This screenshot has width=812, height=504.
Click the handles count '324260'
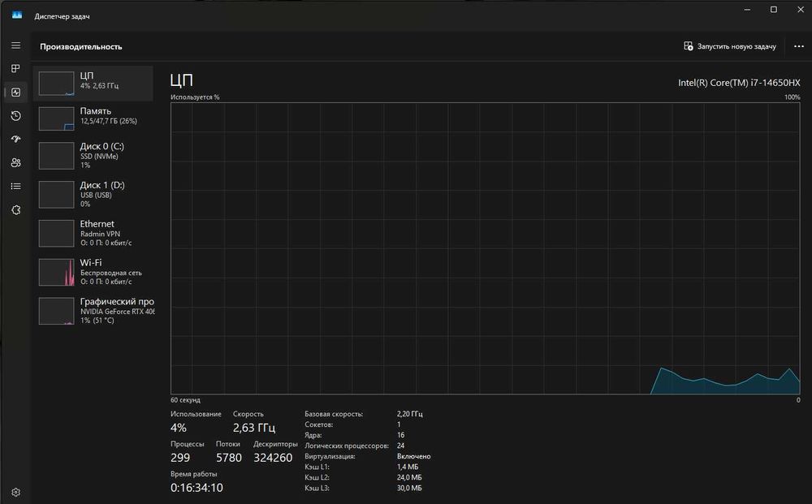click(x=273, y=458)
